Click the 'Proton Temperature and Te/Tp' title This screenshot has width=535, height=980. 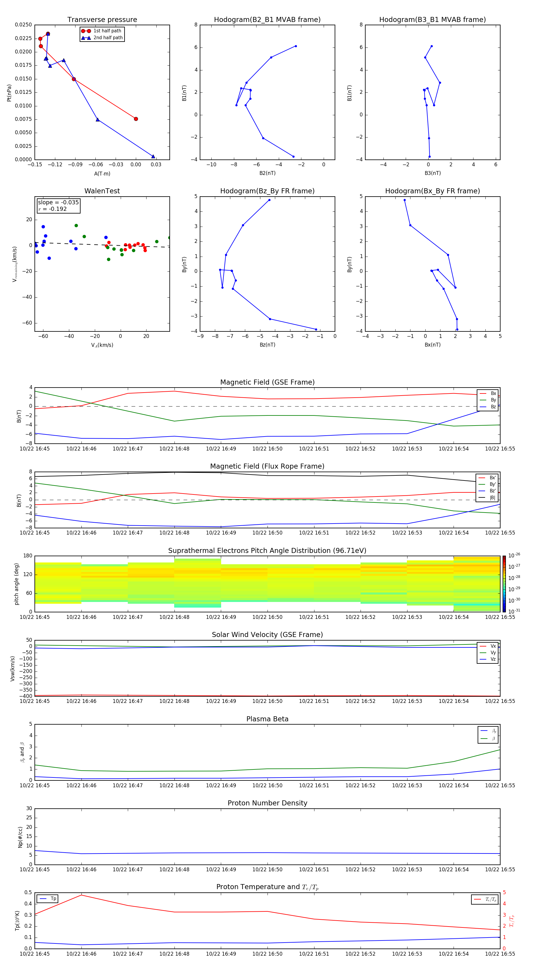click(x=267, y=887)
